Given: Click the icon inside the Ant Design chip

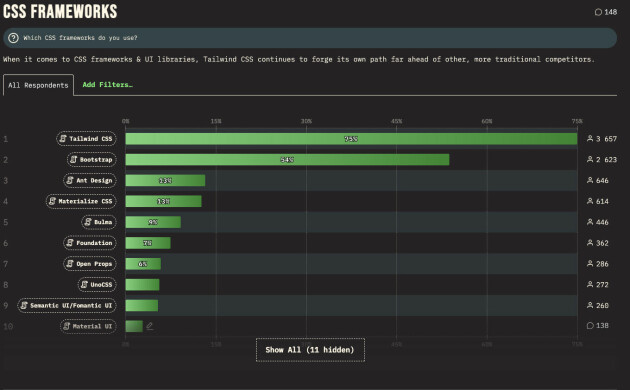Looking at the screenshot, I should pyautogui.click(x=70, y=180).
